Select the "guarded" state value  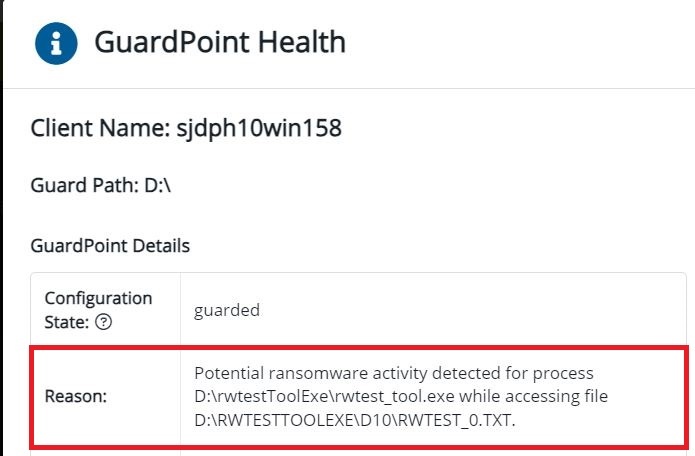[x=227, y=310]
